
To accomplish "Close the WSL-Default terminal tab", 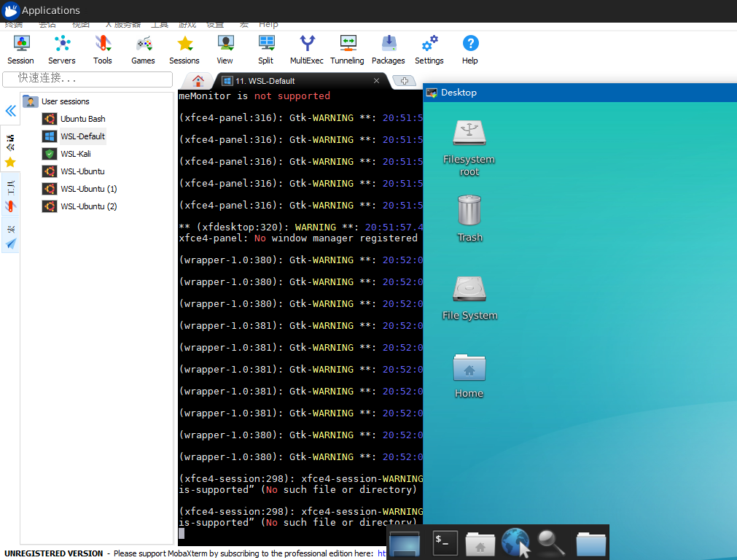I will coord(376,81).
